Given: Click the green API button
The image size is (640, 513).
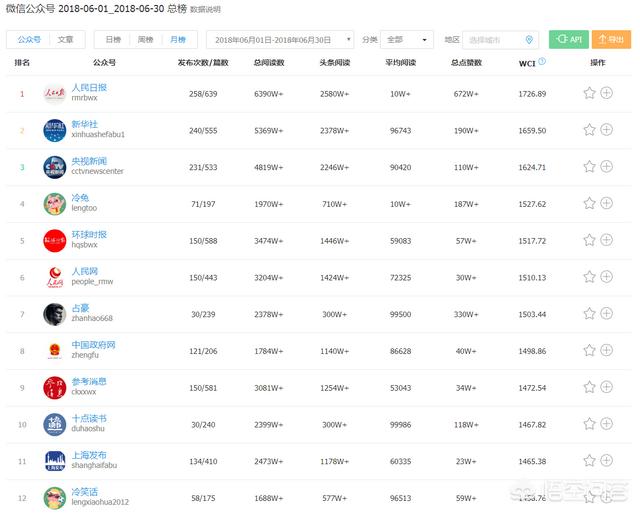Looking at the screenshot, I should (568, 40).
